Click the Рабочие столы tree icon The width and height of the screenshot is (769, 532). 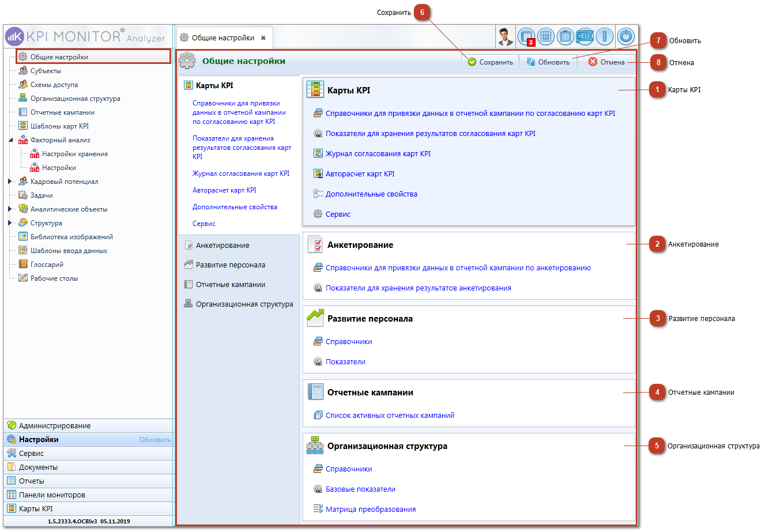[x=23, y=278]
